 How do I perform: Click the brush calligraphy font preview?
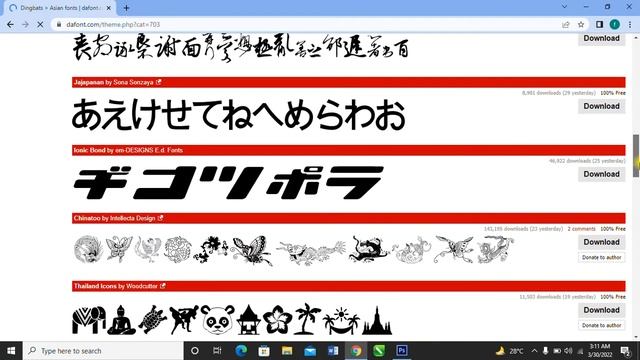point(240,47)
